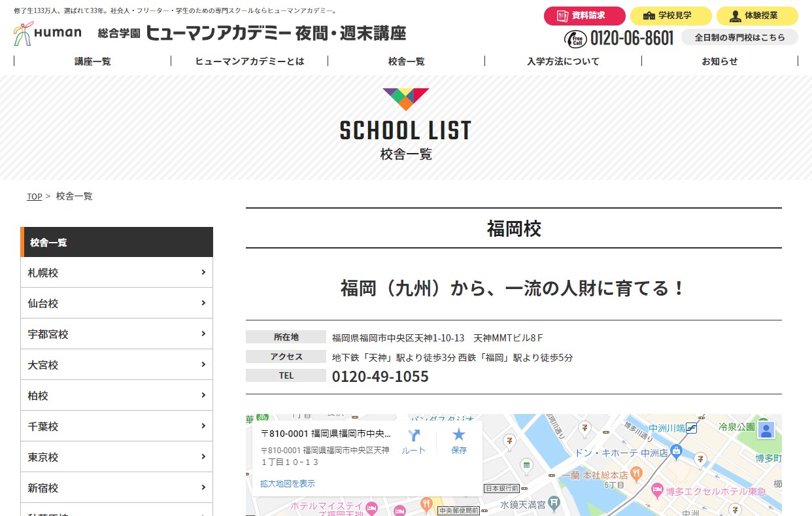Viewport: 812px width, 516px height.
Task: Open 学校見学 school tour button
Action: point(670,16)
